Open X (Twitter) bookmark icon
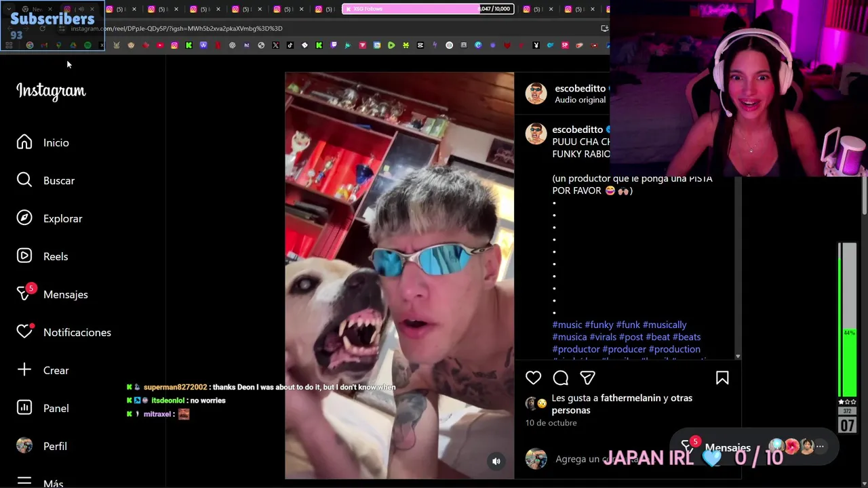This screenshot has height=488, width=868. (275, 45)
